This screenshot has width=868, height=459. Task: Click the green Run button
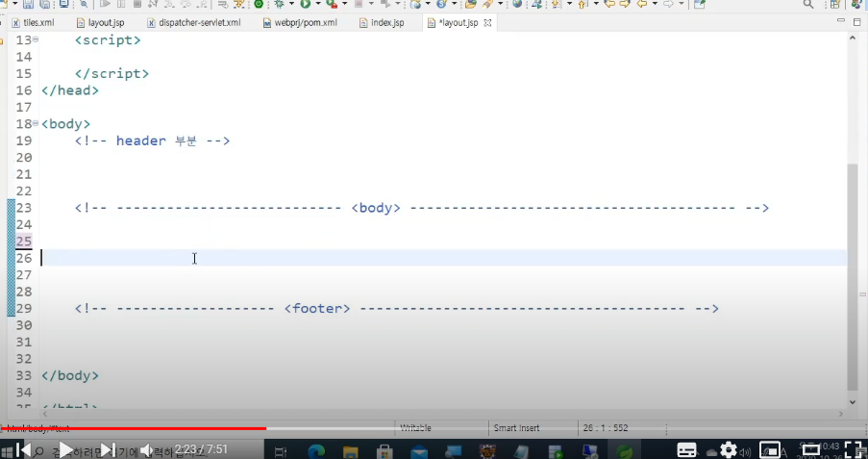click(x=306, y=5)
